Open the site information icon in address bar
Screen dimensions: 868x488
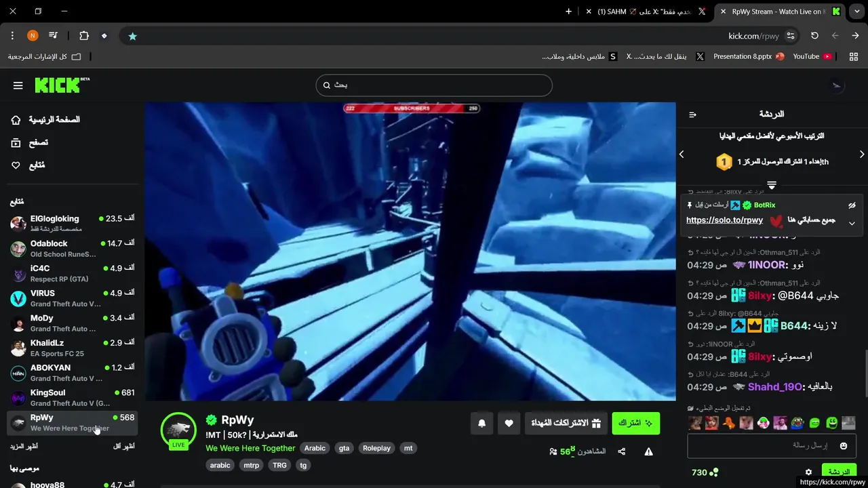[791, 36]
